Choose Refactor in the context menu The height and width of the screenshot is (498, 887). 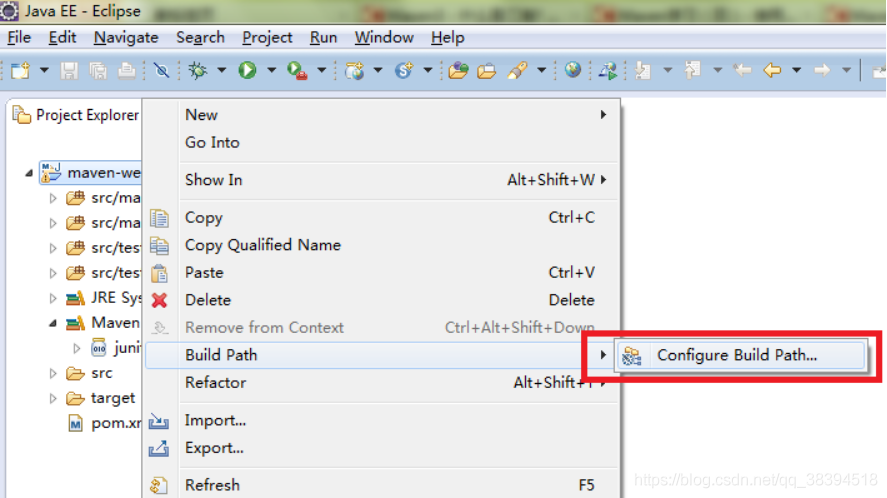382,383
